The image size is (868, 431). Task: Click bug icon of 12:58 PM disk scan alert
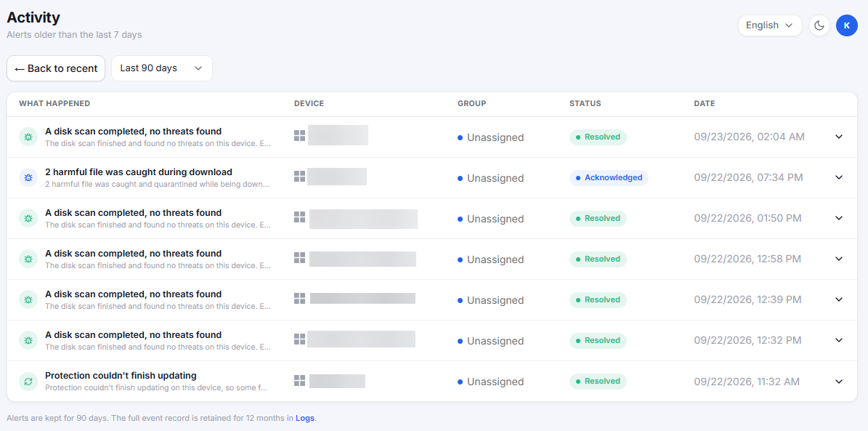[28, 259]
